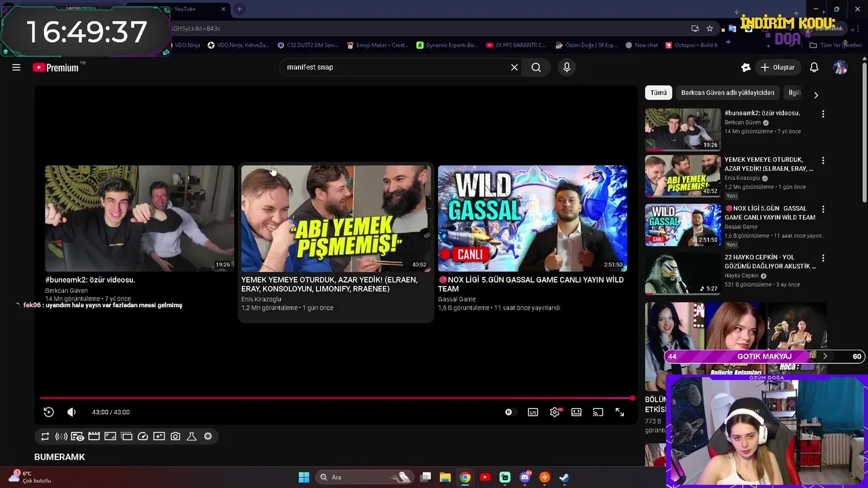Viewport: 868px width, 488px height.
Task: Click the add-frame plus icon in enhancer toolbar
Action: tap(159, 436)
